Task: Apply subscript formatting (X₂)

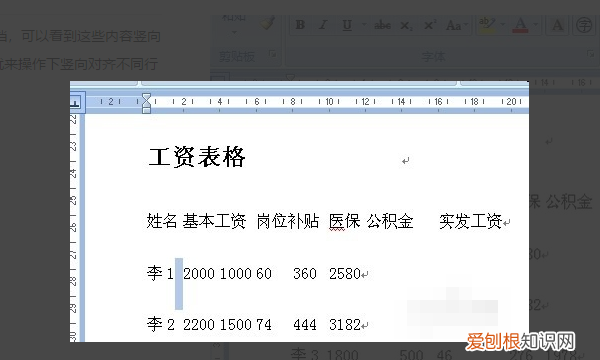Action: (x=406, y=25)
